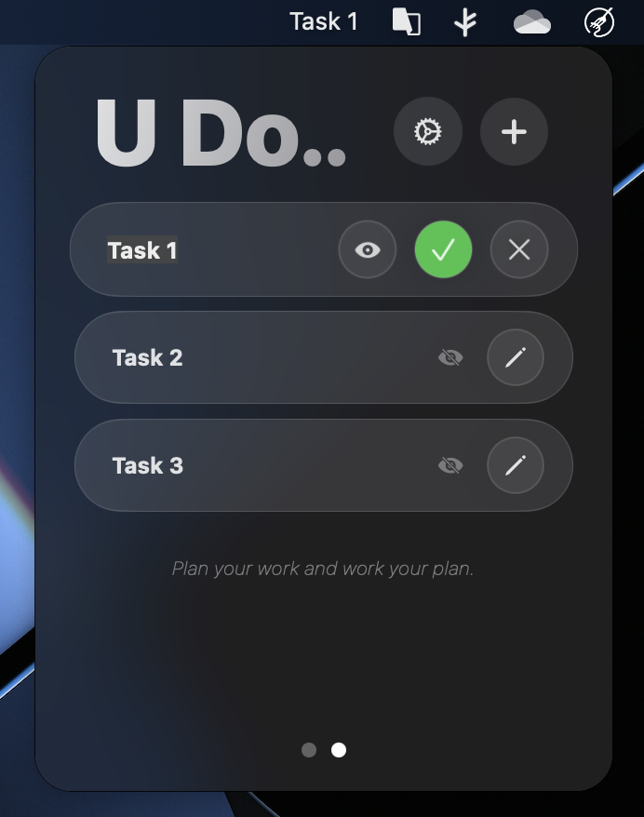Confirm Task 1 with green checkmark
Screen dimensions: 644x817
(x=443, y=249)
